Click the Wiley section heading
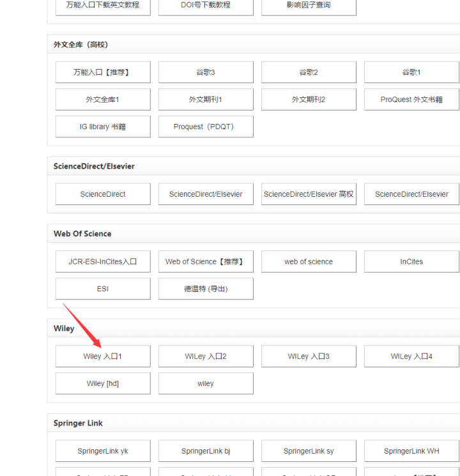Screen dimensions: 460x476 [x=64, y=328]
